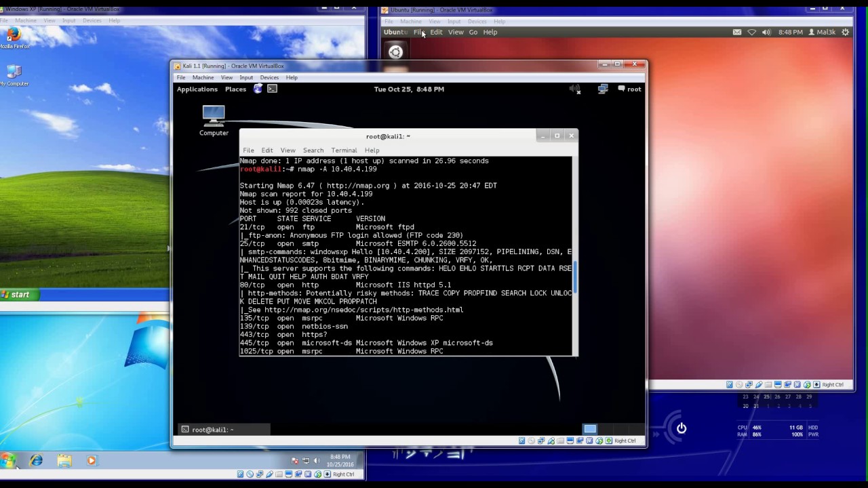Open the mail indicator in Ubuntu panel
The image size is (868, 488).
[737, 32]
